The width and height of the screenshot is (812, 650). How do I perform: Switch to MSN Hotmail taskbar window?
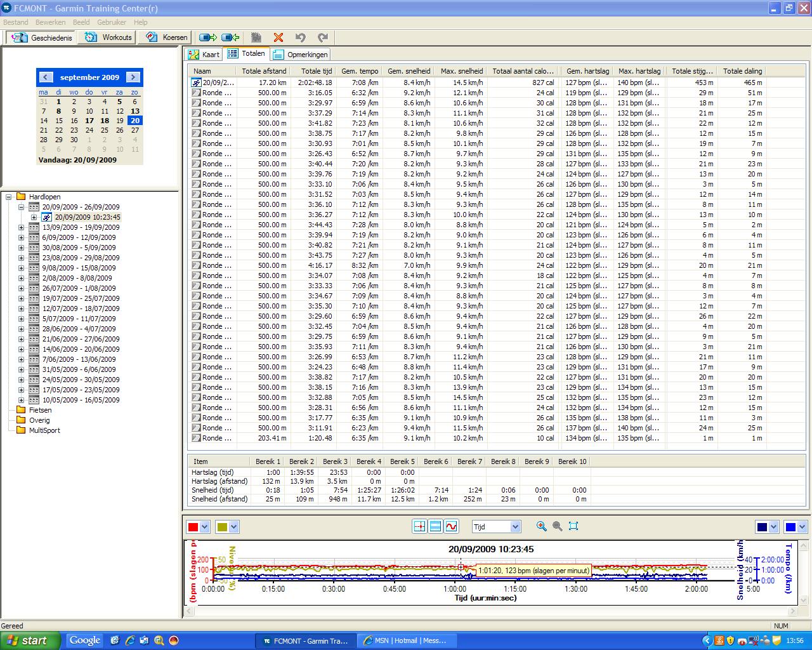pyautogui.click(x=406, y=640)
